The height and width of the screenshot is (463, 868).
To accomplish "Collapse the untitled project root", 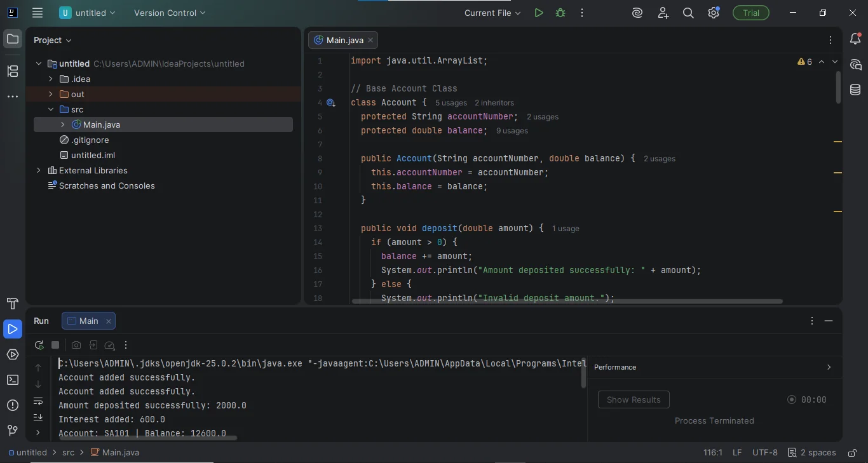I will coord(39,64).
